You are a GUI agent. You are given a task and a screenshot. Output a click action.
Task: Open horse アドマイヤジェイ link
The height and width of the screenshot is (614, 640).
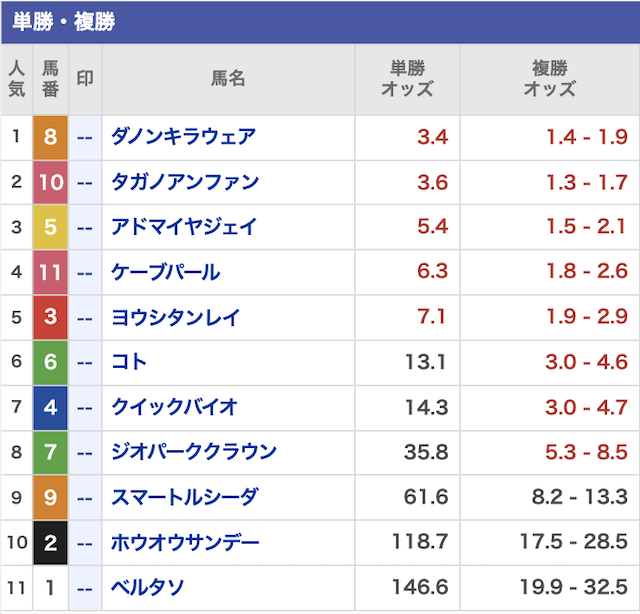click(184, 227)
